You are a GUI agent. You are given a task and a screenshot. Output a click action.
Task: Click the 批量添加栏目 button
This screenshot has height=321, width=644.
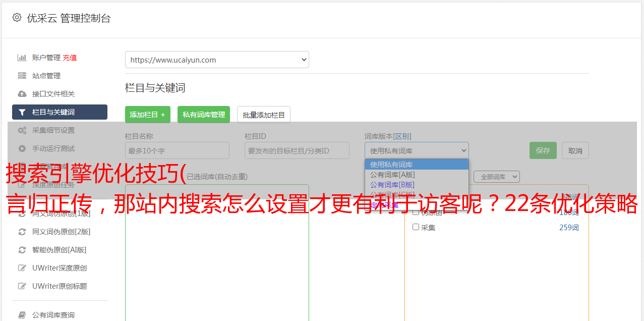click(x=264, y=115)
